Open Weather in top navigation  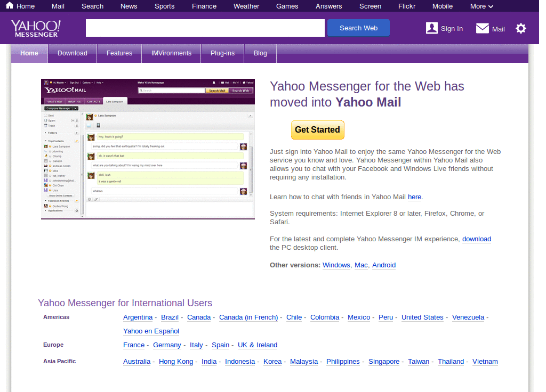click(246, 6)
